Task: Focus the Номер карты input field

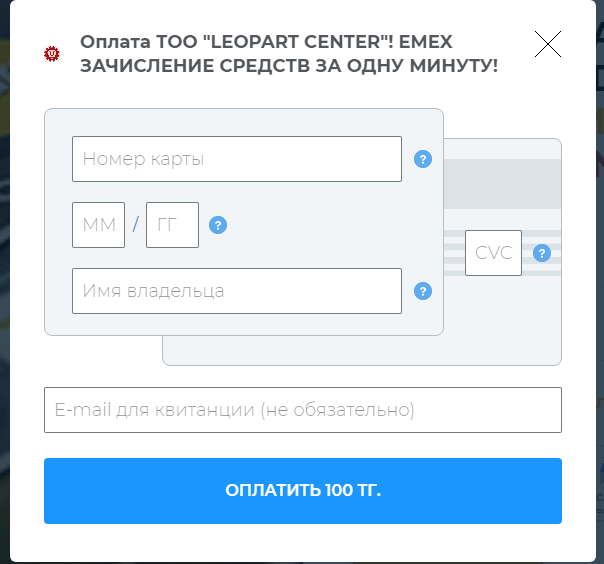Action: [x=237, y=159]
